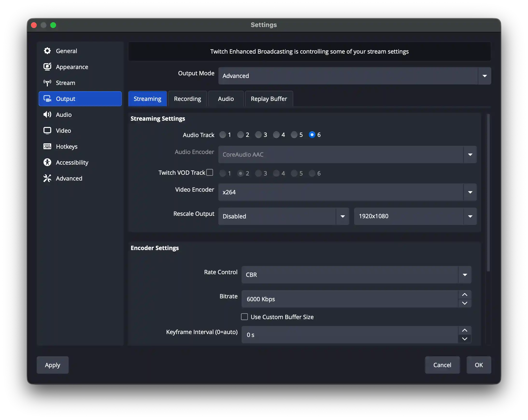Click the Keyframe Interval input field
This screenshot has height=420, width=528.
click(x=350, y=335)
